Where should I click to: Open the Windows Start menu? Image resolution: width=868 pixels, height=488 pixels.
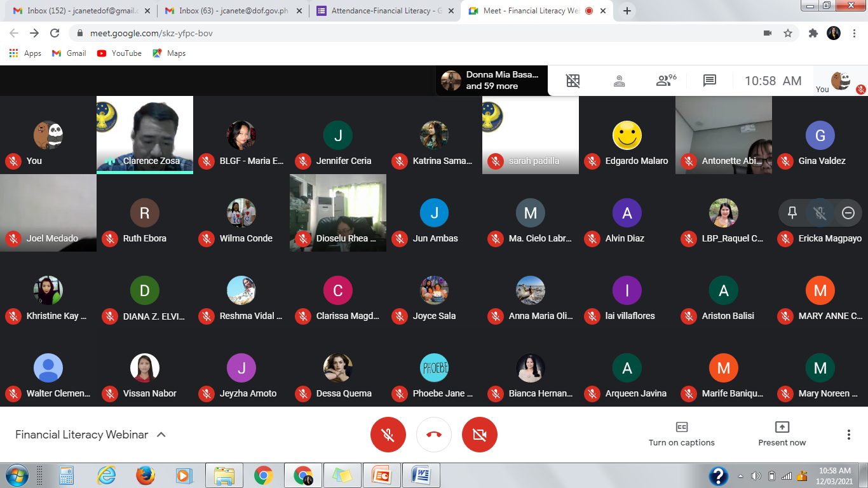[x=17, y=475]
